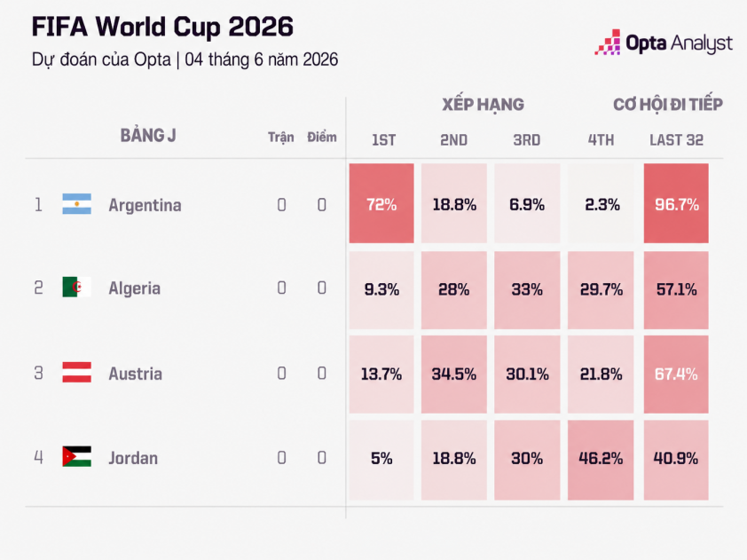747x560 pixels.
Task: Click the Austria flag icon
Action: [x=76, y=372]
